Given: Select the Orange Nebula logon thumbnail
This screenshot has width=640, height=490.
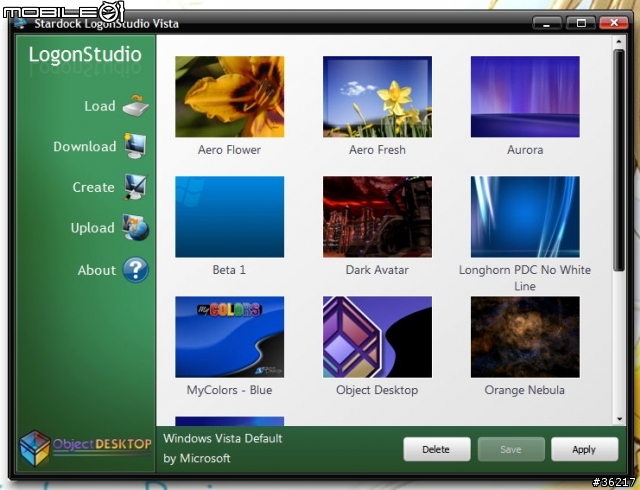Looking at the screenshot, I should 525,337.
